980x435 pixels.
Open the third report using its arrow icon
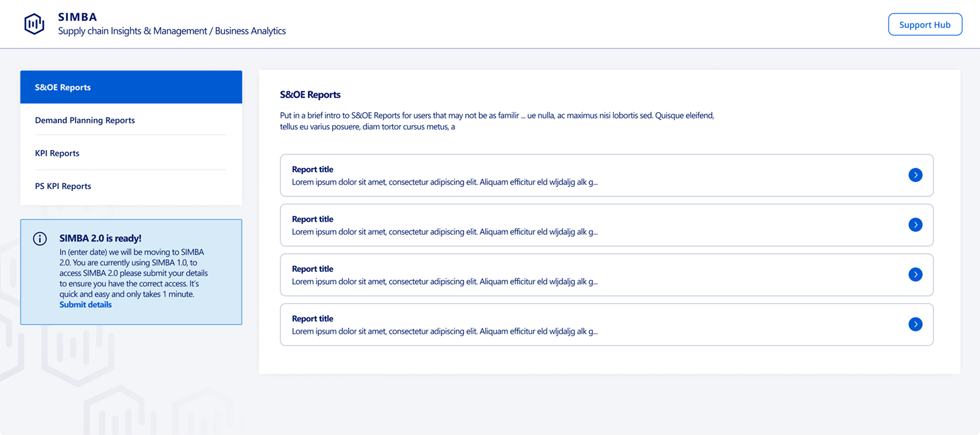tap(915, 275)
